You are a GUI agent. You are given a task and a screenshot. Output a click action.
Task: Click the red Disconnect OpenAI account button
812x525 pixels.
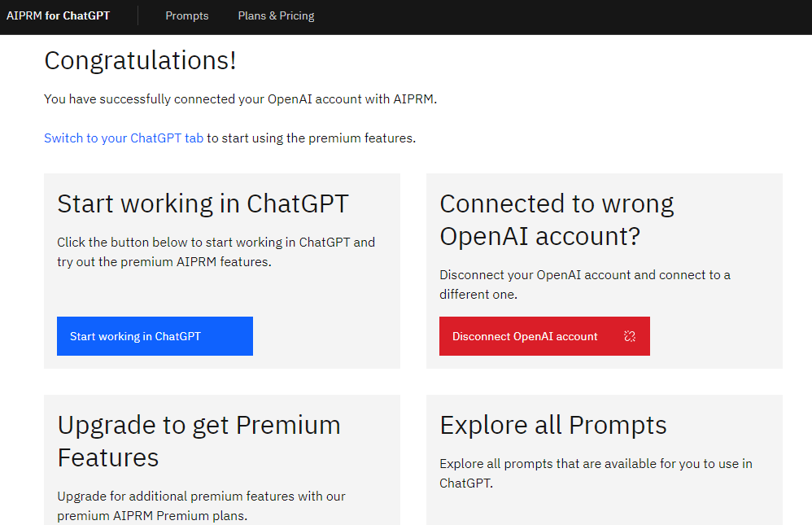545,336
